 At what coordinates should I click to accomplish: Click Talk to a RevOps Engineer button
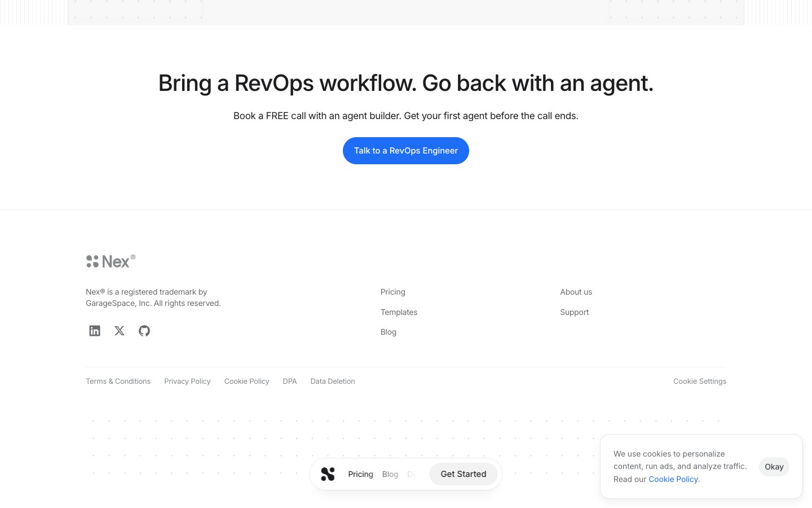(x=406, y=151)
